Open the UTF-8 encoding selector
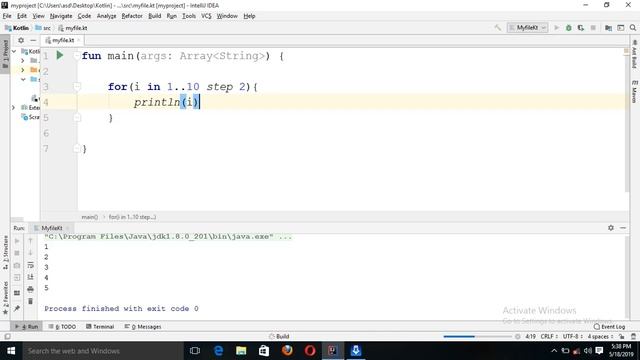Screen dimensions: 640x360 point(573,337)
